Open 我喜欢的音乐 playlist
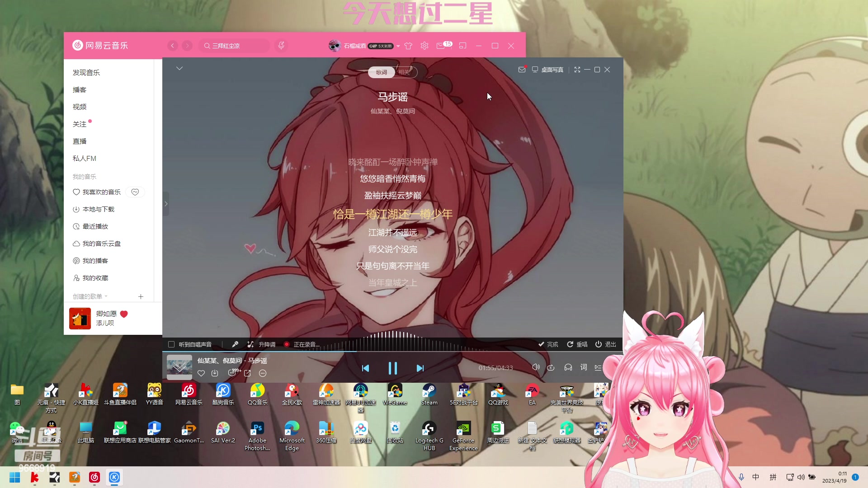Viewport: 868px width, 488px height. tap(97, 192)
